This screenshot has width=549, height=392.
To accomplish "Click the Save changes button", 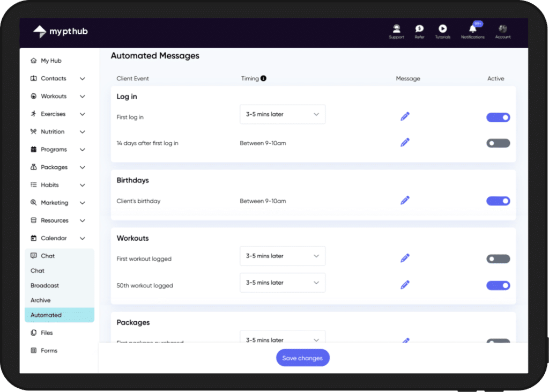I will [x=302, y=358].
